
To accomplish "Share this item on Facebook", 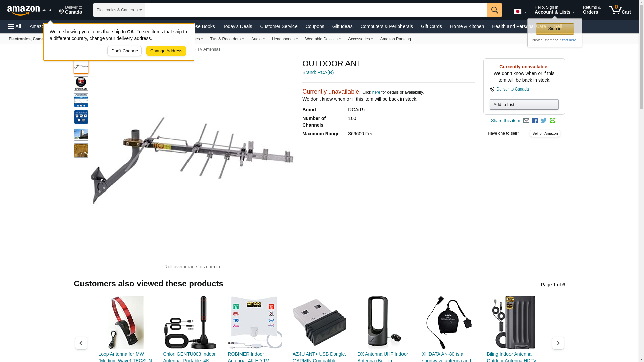I will [x=535, y=121].
